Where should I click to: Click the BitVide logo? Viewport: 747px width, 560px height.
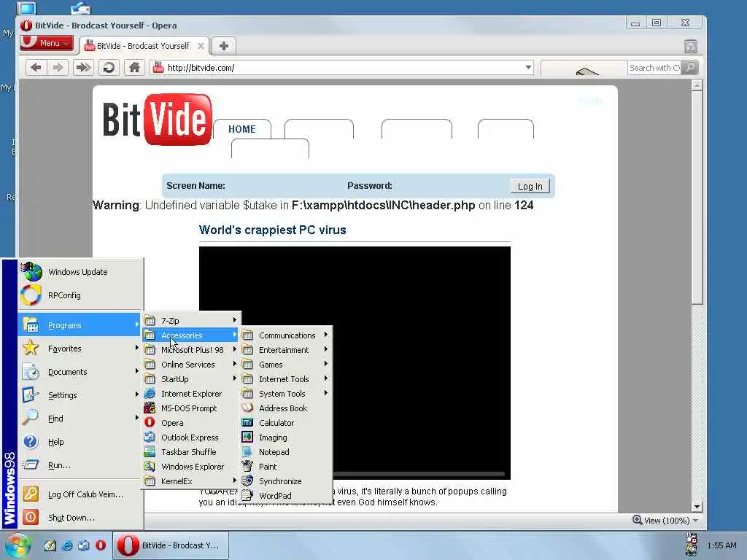point(158,120)
